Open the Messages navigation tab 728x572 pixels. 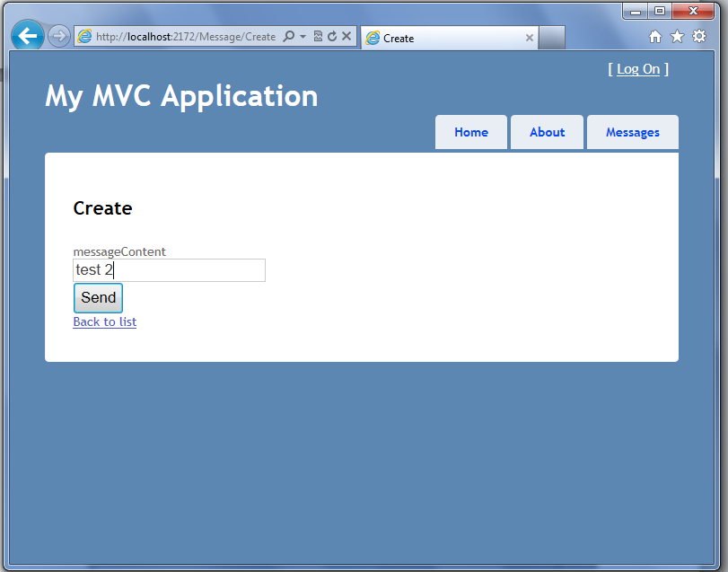tap(633, 132)
